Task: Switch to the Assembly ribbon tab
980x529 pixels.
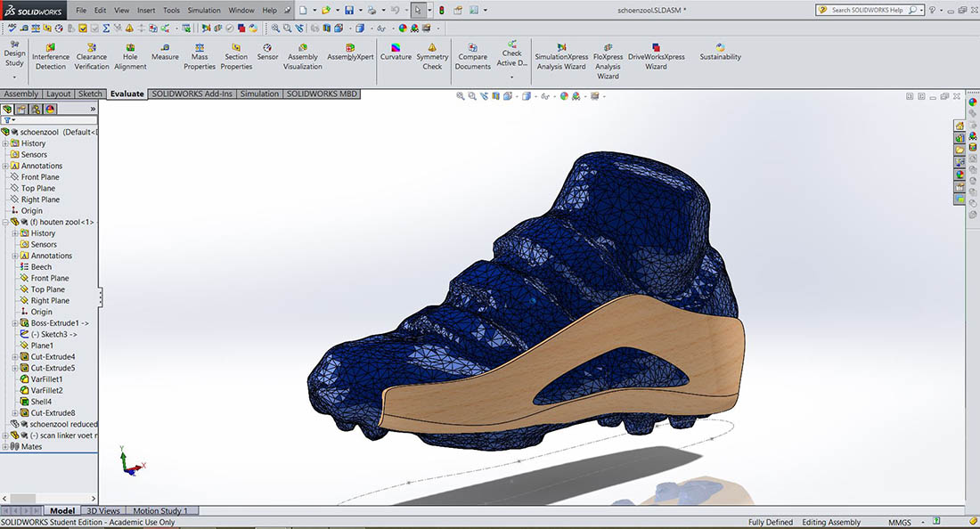Action: [21, 94]
